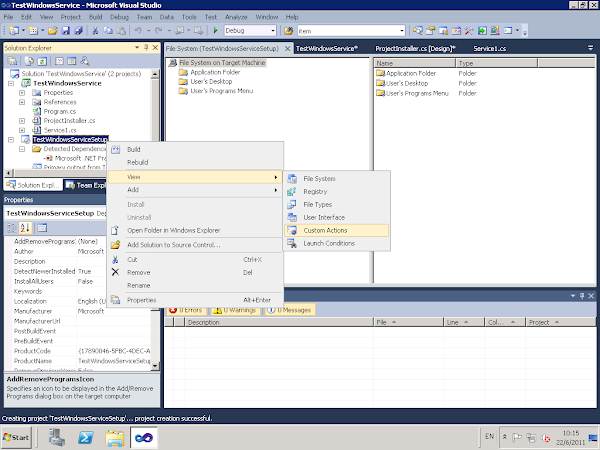Click Property Pages icon in Properties panel
The image size is (600, 450).
click(42, 228)
